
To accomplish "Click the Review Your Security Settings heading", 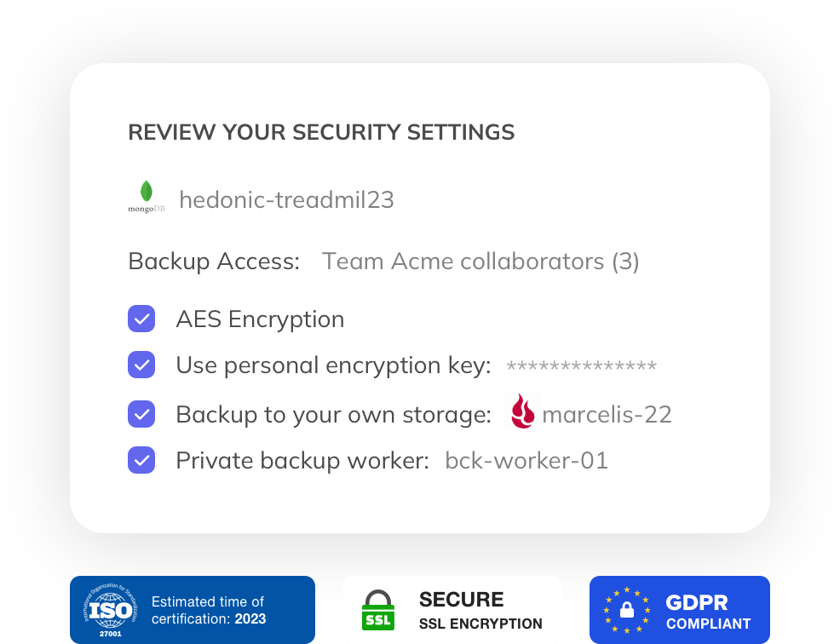I will [321, 132].
